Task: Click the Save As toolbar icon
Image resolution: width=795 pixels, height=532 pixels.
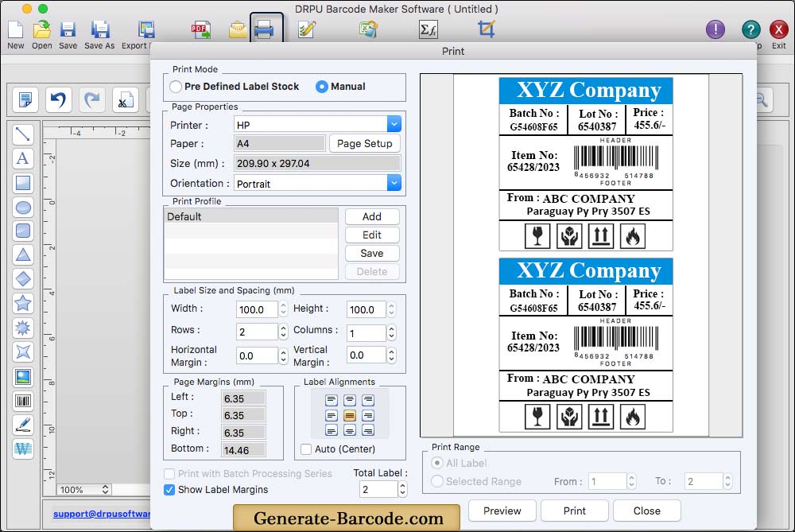Action: 99,30
